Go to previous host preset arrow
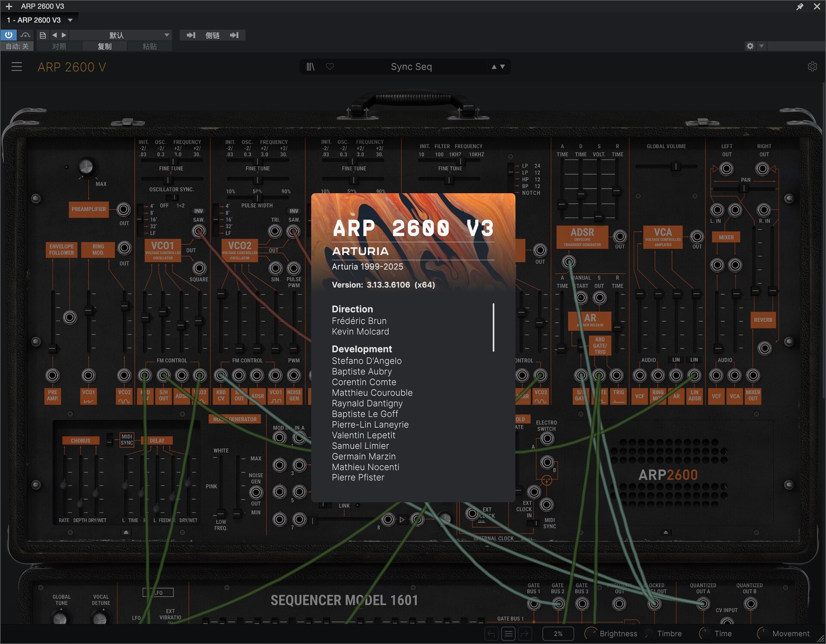Screen dimensions: 826x644 pyautogui.click(x=55, y=35)
